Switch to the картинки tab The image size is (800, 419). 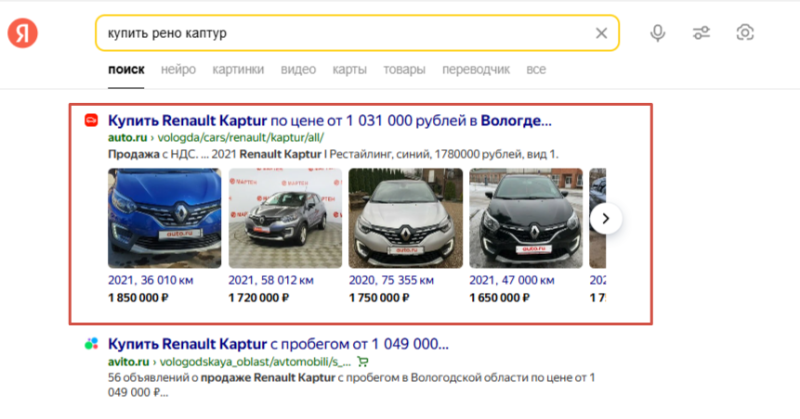pyautogui.click(x=238, y=70)
